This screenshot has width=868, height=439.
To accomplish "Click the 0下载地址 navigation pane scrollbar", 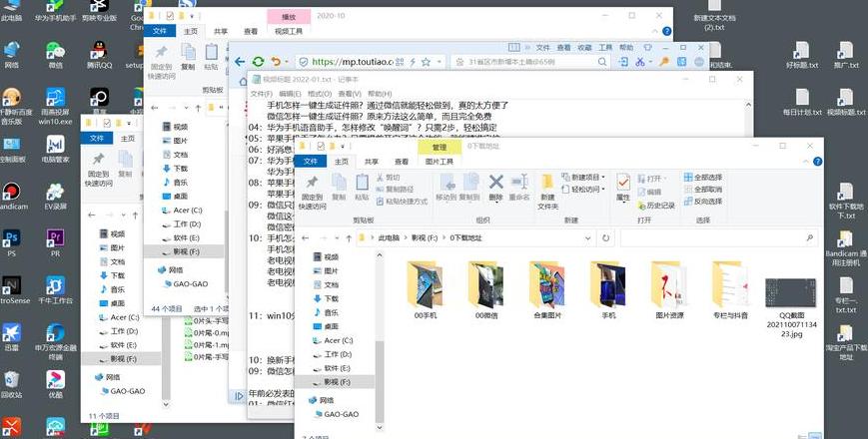I will pyautogui.click(x=380, y=381).
